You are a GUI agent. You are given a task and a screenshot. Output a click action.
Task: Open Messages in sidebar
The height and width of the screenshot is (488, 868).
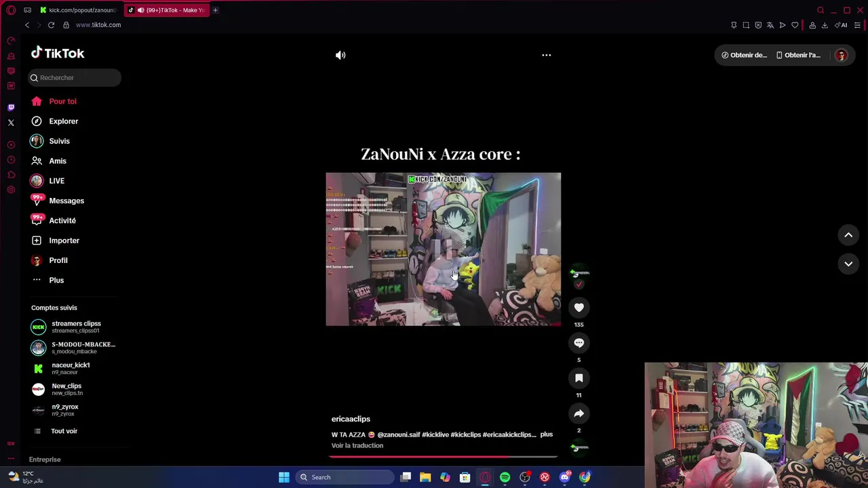pyautogui.click(x=58, y=201)
